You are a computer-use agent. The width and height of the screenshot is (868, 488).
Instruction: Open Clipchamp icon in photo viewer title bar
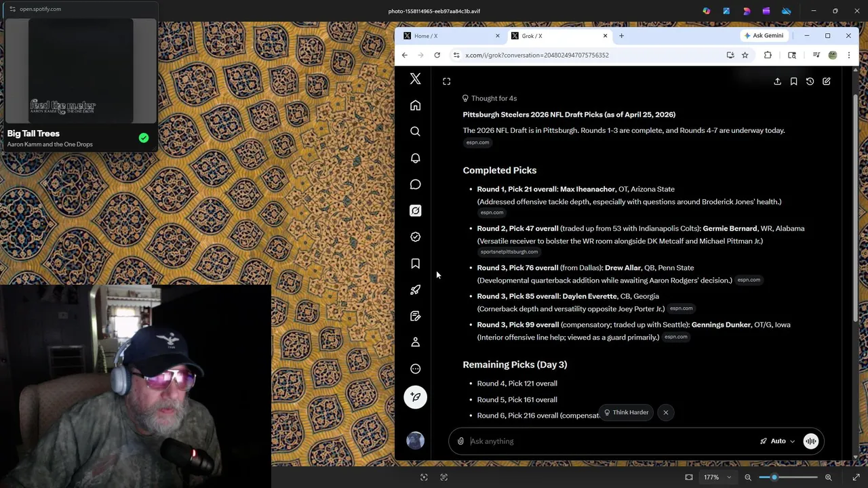[766, 11]
